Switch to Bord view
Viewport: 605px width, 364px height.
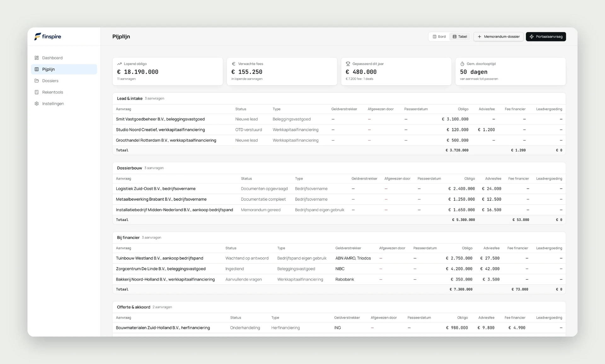pyautogui.click(x=439, y=37)
